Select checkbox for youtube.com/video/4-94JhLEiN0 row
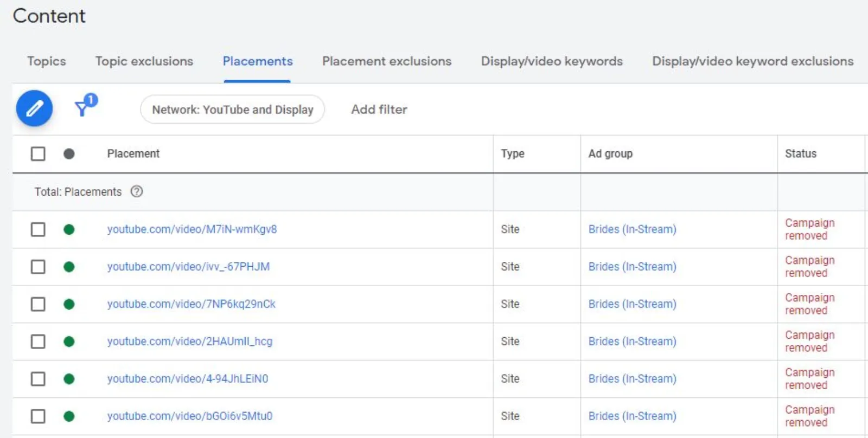 [38, 379]
